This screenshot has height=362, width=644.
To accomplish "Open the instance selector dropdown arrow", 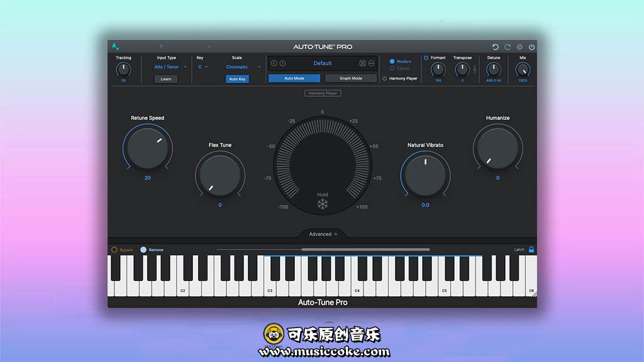I will click(x=209, y=47).
